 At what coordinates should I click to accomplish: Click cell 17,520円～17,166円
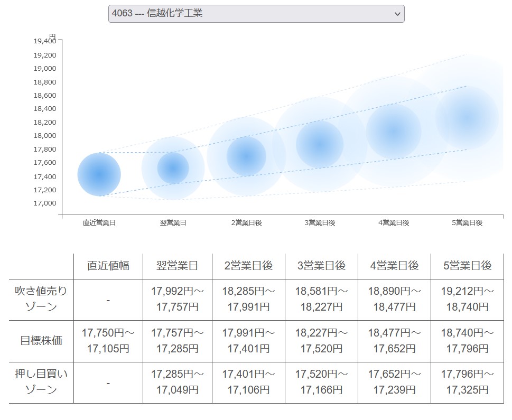tap(322, 382)
